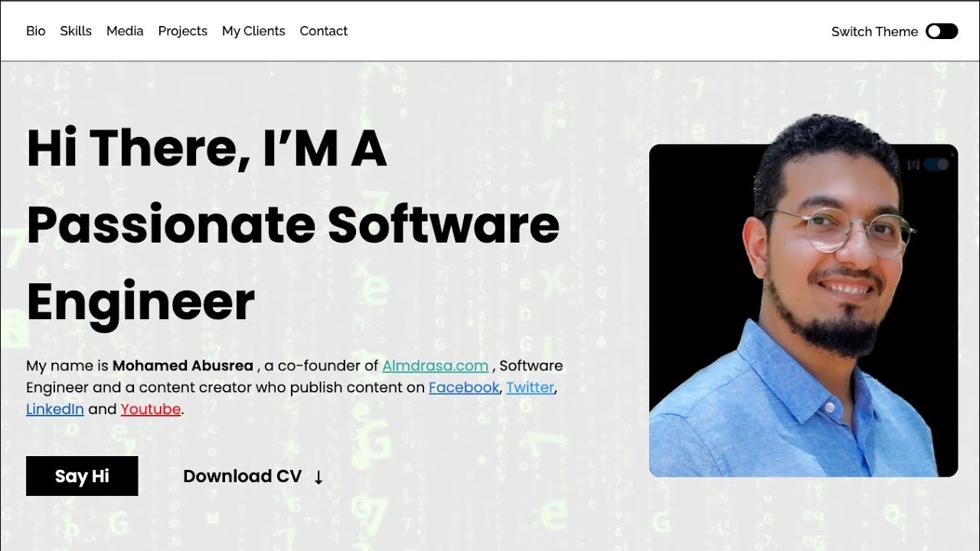Toggle the Switch Theme switch

pyautogui.click(x=942, y=31)
